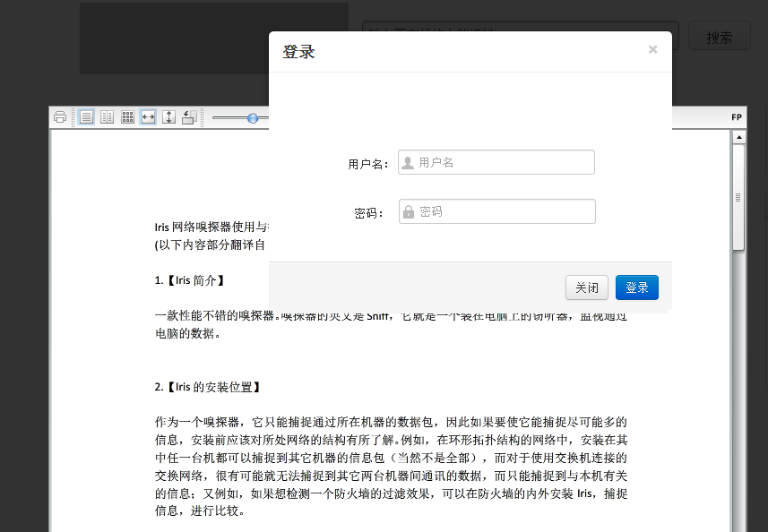The height and width of the screenshot is (532, 768).
Task: Click the 搜索 button in background page
Action: point(720,36)
